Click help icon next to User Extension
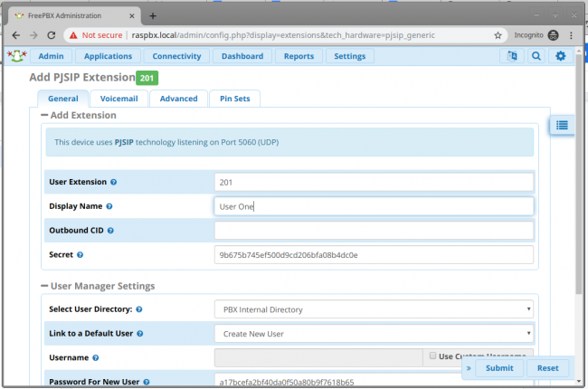 click(x=113, y=182)
